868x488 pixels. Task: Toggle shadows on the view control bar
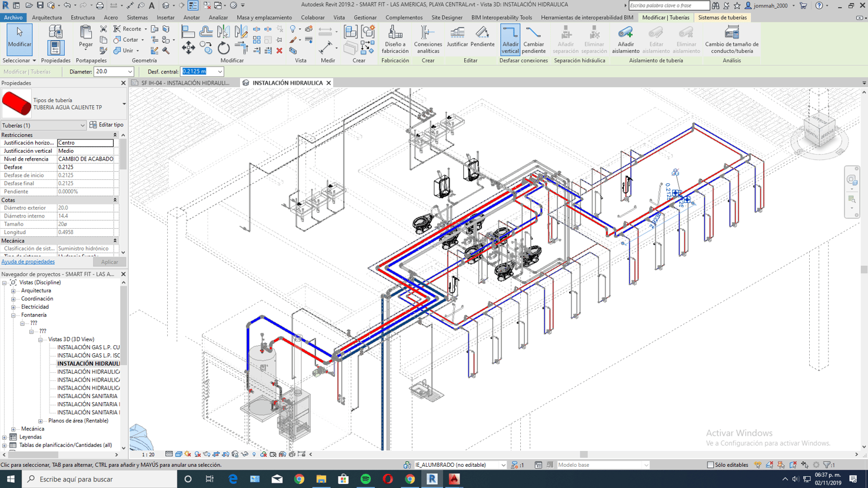point(187,454)
